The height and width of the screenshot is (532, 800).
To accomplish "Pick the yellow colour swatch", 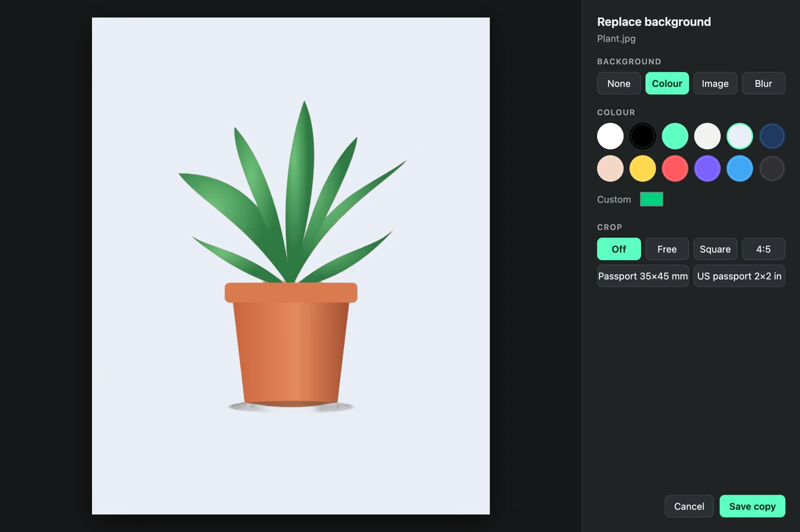I will (642, 168).
